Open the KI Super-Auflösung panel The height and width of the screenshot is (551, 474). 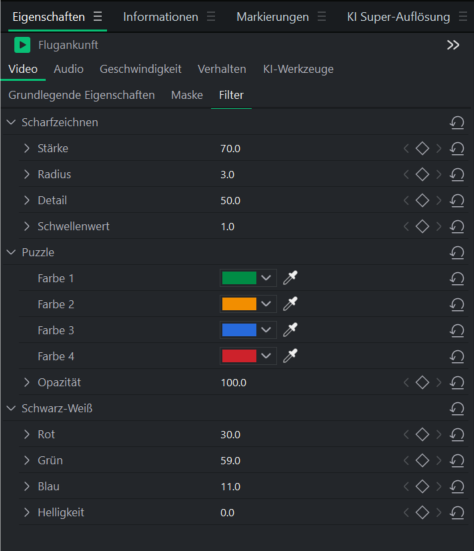pyautogui.click(x=398, y=17)
